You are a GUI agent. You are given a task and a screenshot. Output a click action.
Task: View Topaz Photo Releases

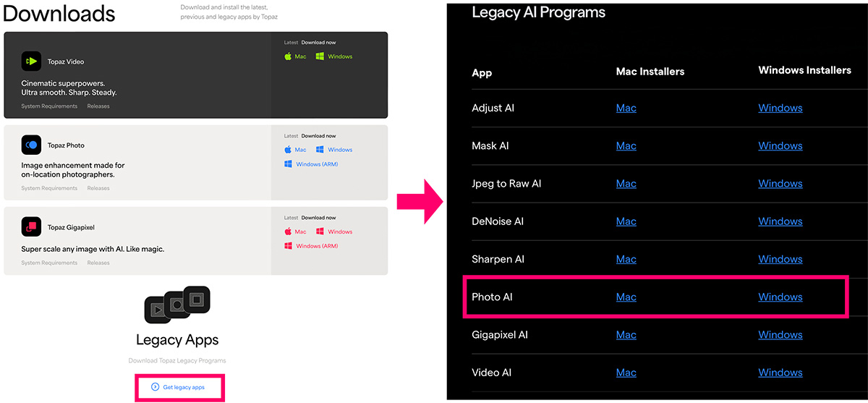pos(98,188)
